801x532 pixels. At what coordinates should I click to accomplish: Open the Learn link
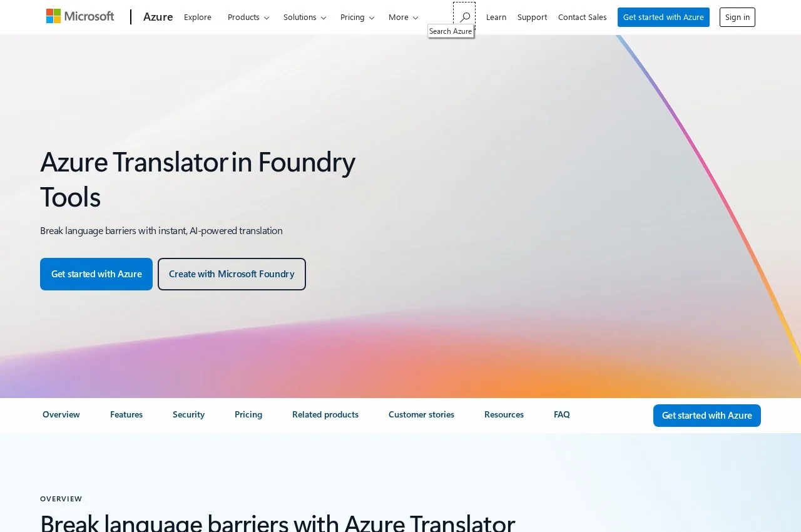click(x=496, y=17)
